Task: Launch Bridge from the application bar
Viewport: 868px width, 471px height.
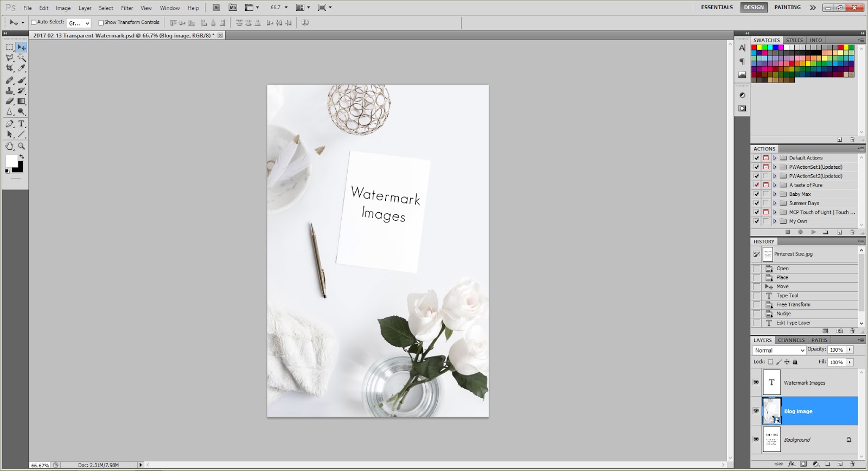Action: [216, 8]
